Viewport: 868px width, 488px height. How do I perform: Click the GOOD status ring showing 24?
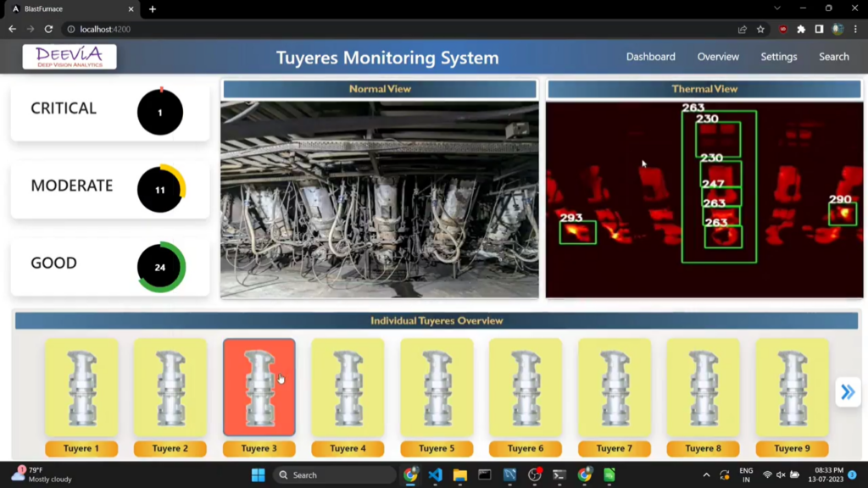pos(160,267)
